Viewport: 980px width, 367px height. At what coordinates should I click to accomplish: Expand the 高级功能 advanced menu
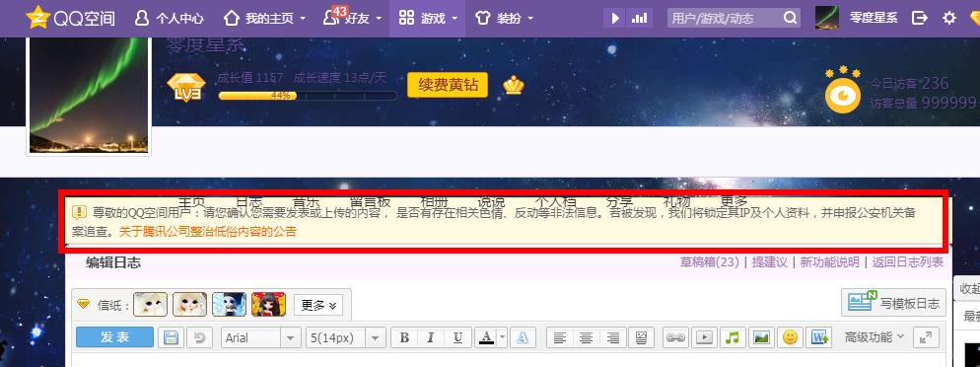(875, 337)
